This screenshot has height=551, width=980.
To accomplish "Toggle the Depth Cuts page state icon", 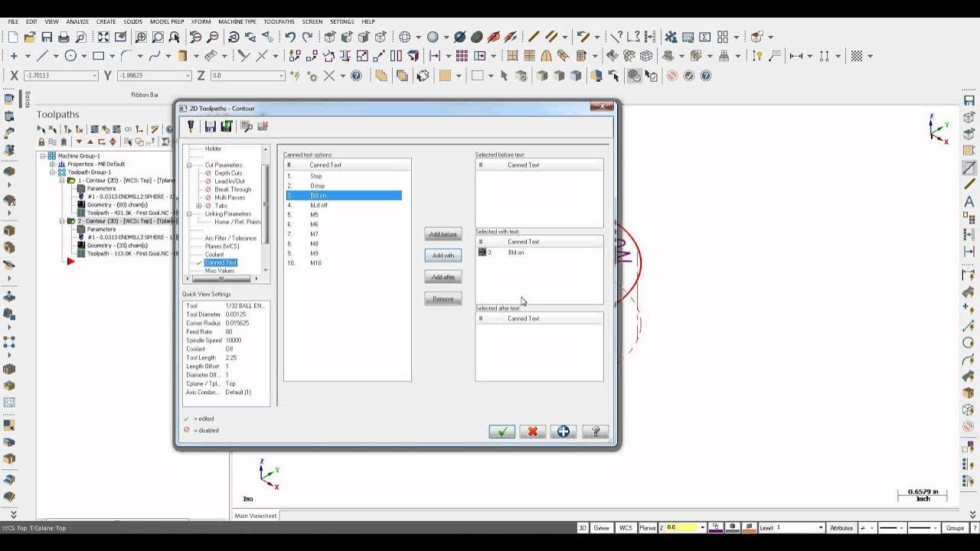I will [x=207, y=173].
